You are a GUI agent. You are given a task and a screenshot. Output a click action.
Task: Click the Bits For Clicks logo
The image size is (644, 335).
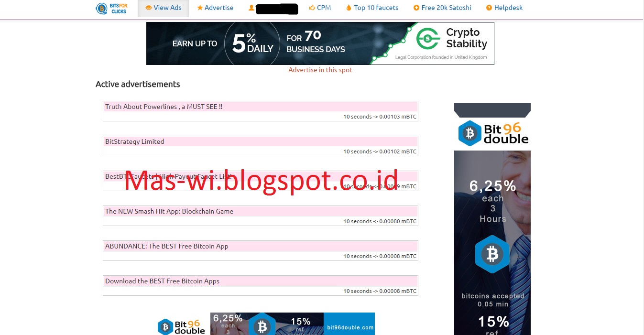click(x=111, y=8)
